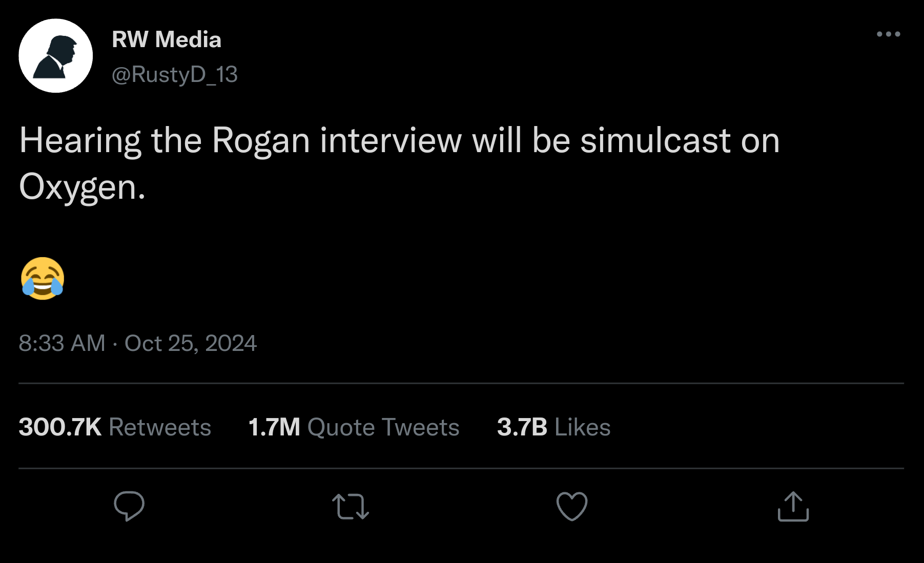Click the RW Media display name
The height and width of the screenshot is (563, 924).
coord(167,39)
